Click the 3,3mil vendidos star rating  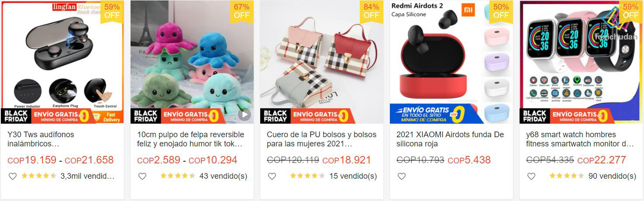tap(39, 176)
